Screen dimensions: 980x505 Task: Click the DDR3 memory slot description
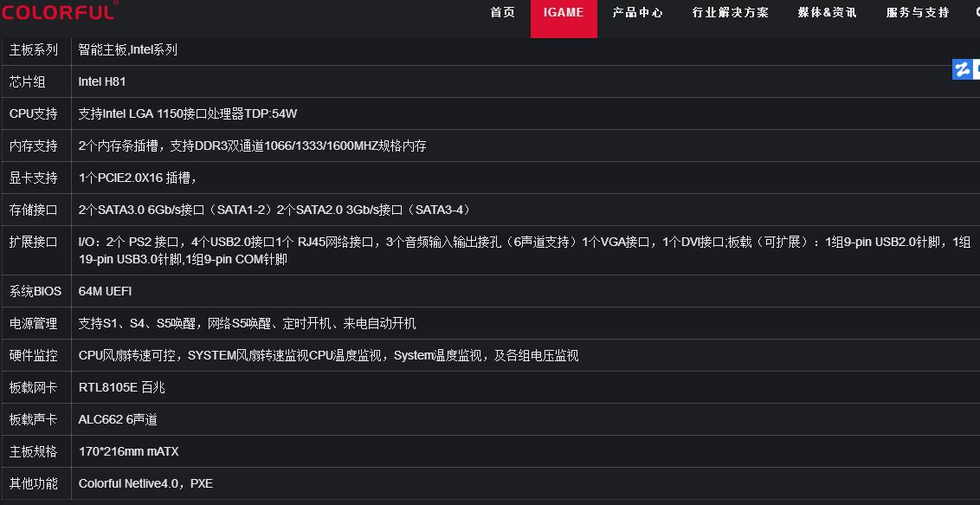253,146
